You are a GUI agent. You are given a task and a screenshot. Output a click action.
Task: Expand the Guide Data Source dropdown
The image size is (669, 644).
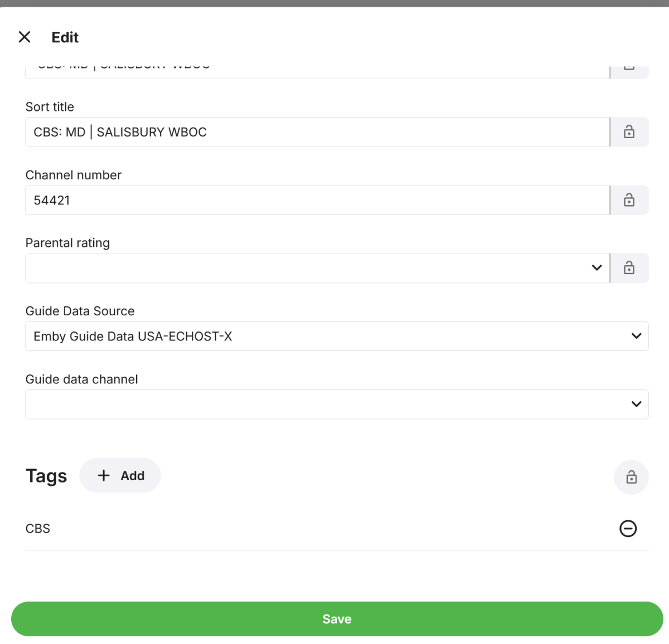[x=336, y=336]
